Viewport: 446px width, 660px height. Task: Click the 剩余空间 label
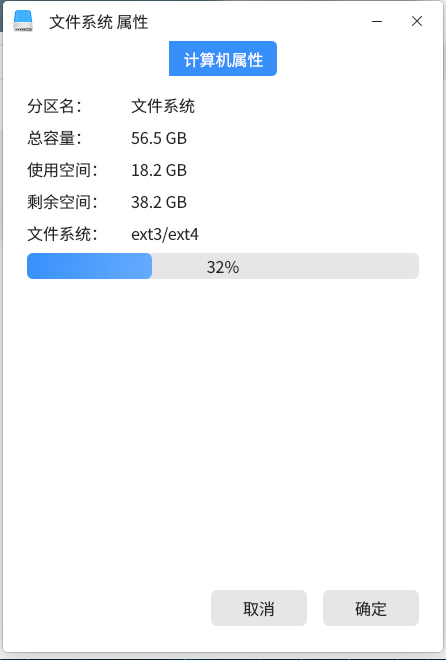[x=62, y=202]
